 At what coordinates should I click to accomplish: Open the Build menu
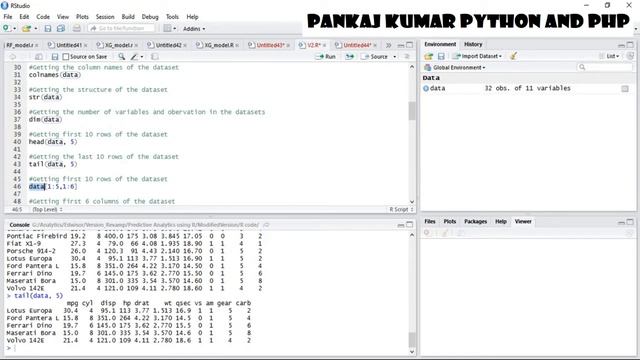(x=128, y=17)
